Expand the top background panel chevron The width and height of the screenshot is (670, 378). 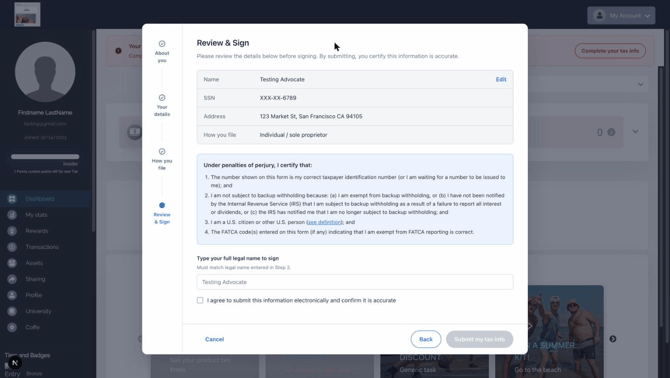click(x=640, y=84)
